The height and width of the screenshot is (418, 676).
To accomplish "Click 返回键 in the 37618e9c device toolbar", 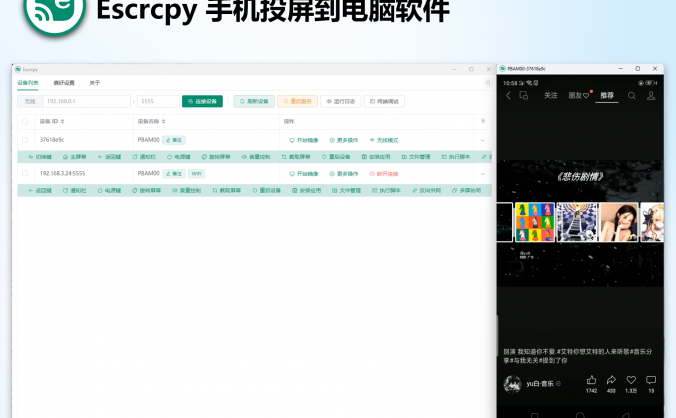I will click(109, 157).
